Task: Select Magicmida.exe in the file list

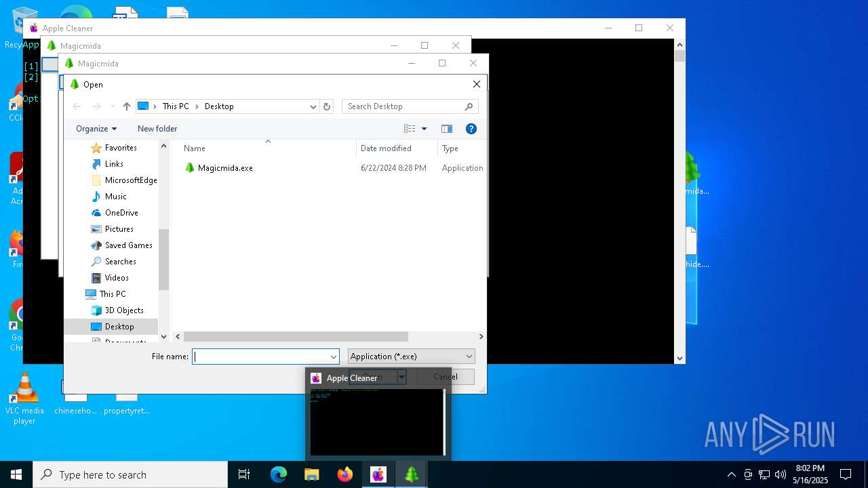Action: click(218, 168)
